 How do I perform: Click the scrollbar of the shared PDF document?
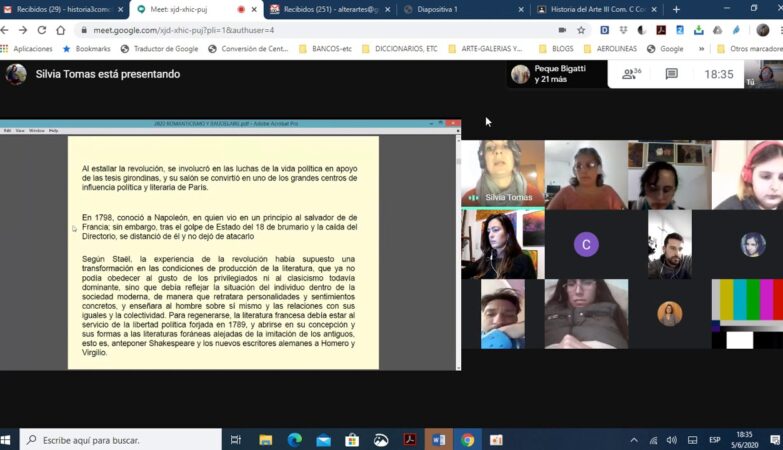tap(458, 252)
